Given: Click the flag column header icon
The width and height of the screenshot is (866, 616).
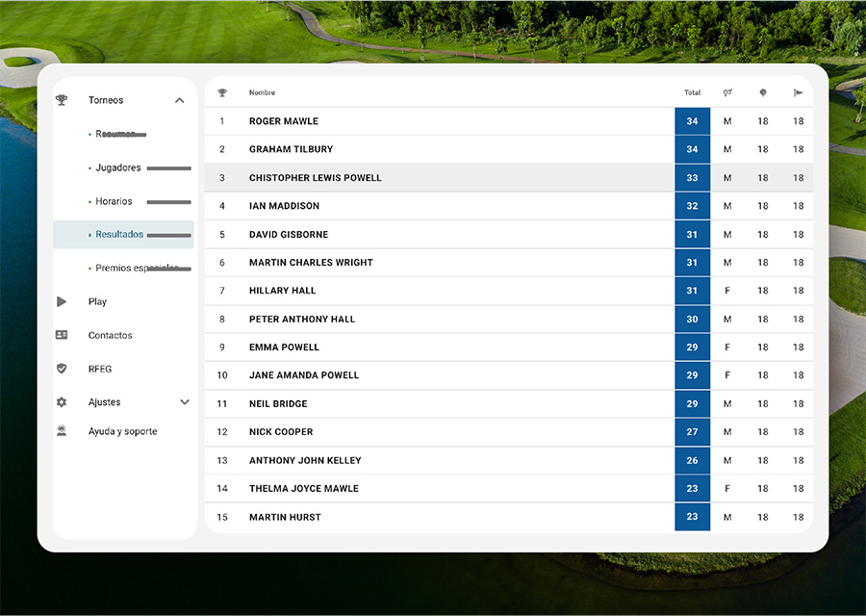Looking at the screenshot, I should [x=798, y=93].
